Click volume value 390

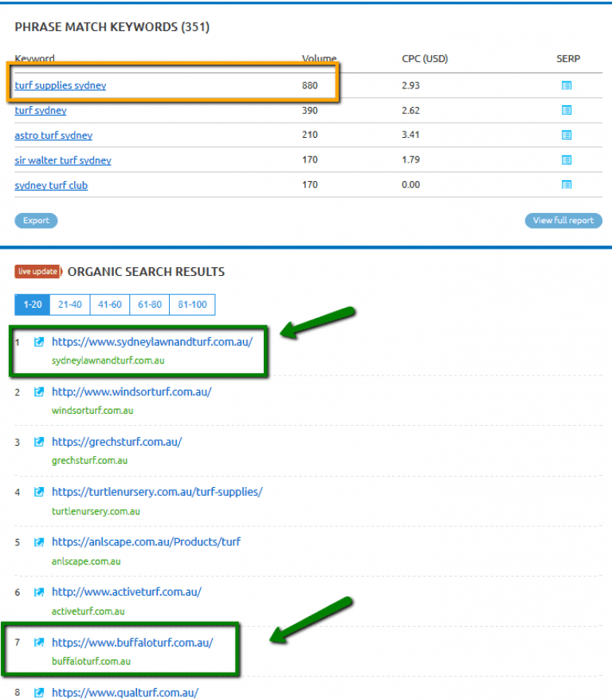click(x=309, y=110)
